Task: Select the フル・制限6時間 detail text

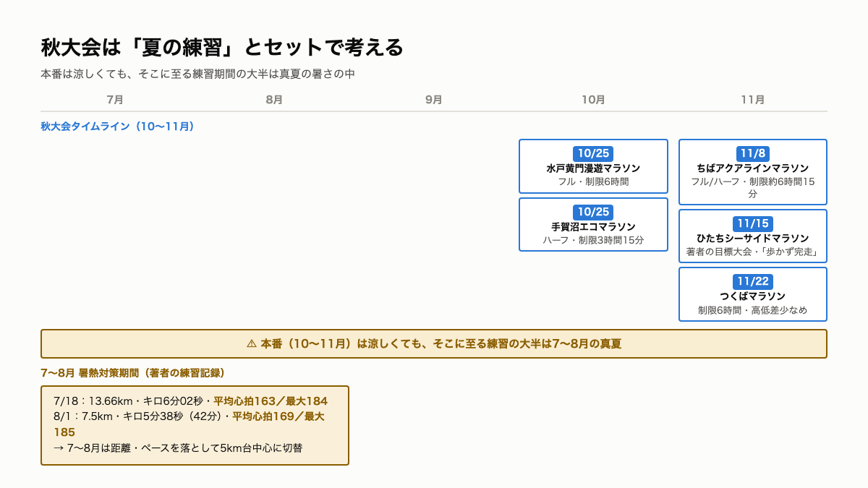Action: point(593,181)
